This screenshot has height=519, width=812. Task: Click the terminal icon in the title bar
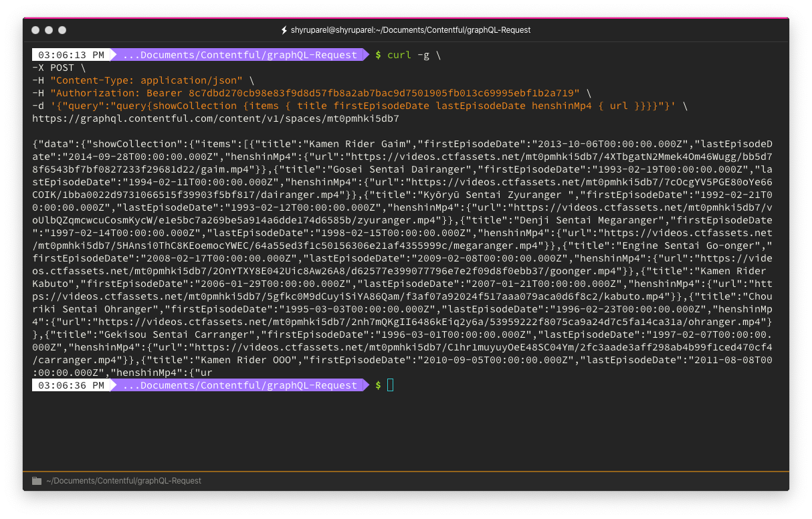pyautogui.click(x=285, y=30)
